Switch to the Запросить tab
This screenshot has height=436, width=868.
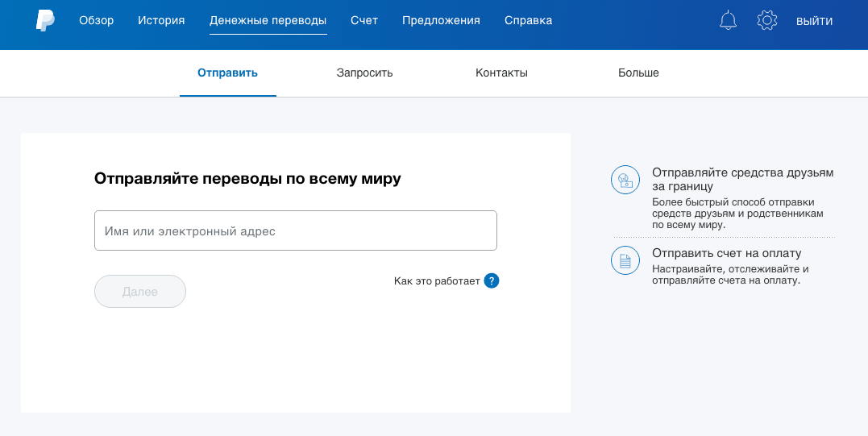[365, 73]
